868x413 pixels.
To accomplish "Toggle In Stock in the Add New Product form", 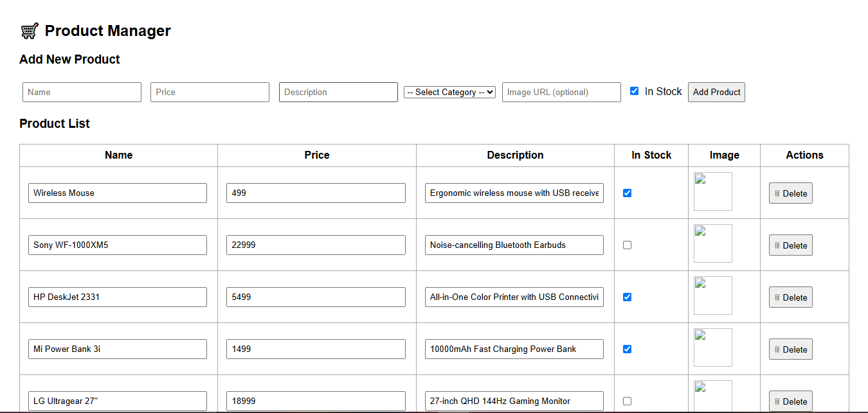I will (x=634, y=91).
